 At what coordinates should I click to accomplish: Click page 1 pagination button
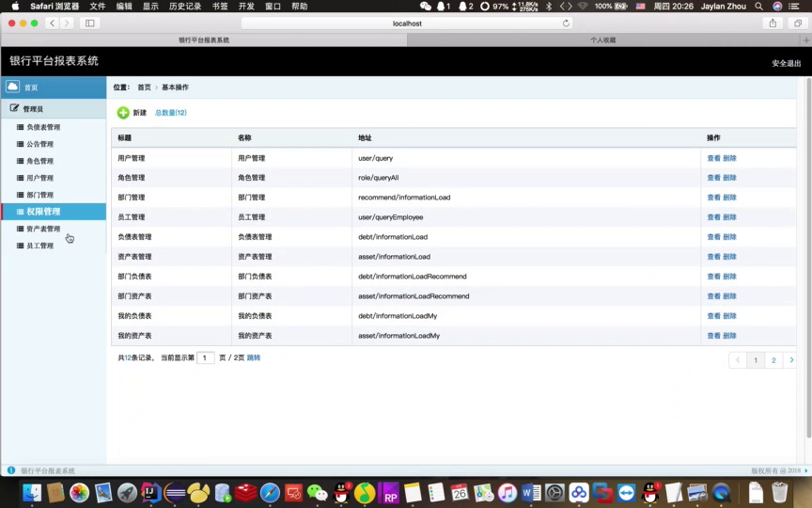[756, 360]
